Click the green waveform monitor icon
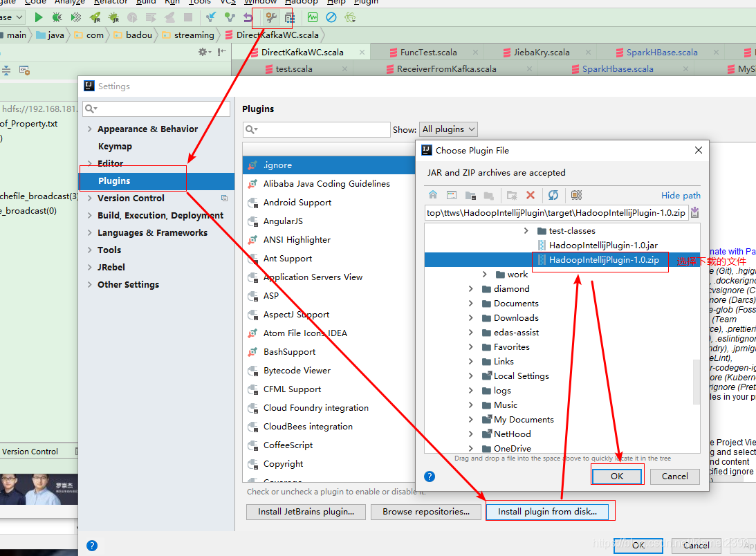756x556 pixels. [x=313, y=18]
